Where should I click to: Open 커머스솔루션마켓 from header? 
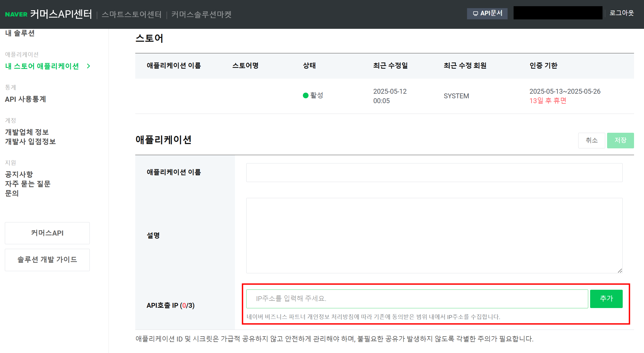pos(201,14)
